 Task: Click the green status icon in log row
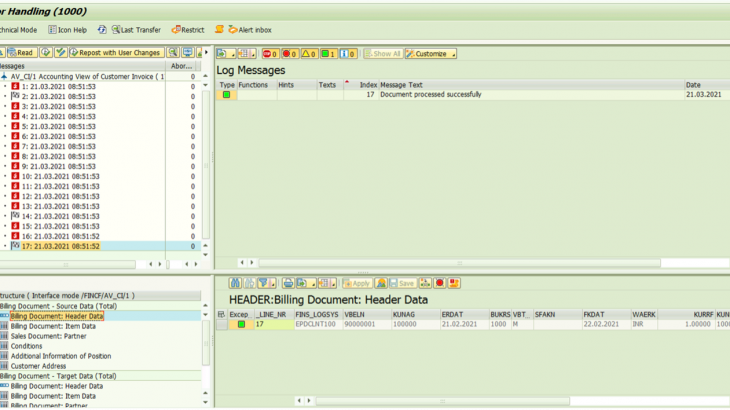[x=226, y=94]
